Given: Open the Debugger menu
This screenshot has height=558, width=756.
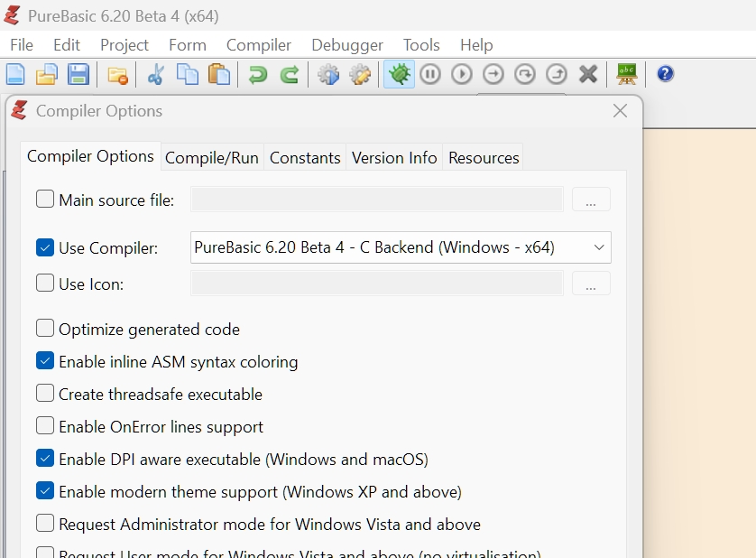Looking at the screenshot, I should point(347,45).
